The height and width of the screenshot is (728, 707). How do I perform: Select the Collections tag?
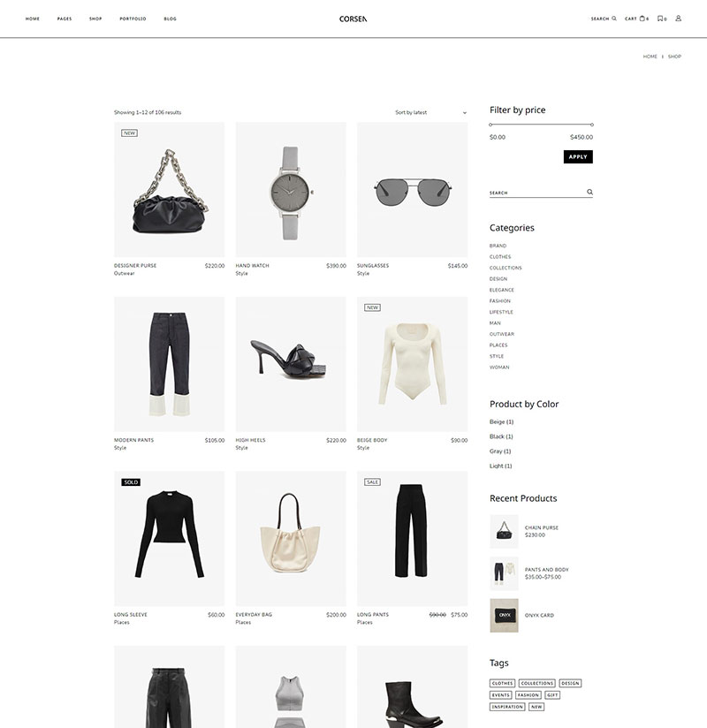537,683
